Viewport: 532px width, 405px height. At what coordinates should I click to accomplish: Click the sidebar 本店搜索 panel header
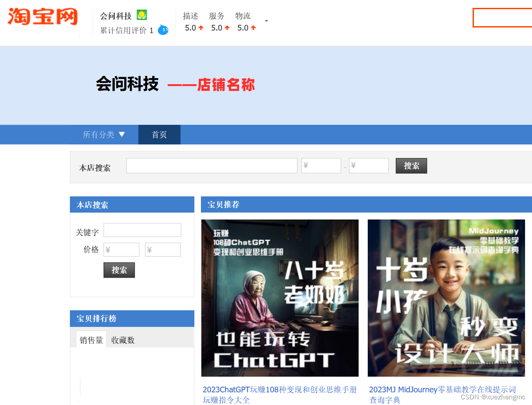[x=132, y=205]
